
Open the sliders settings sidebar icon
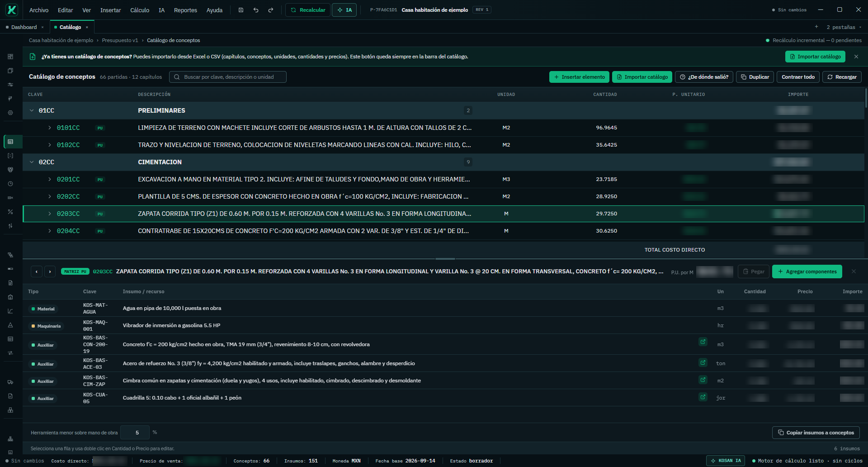(x=10, y=85)
